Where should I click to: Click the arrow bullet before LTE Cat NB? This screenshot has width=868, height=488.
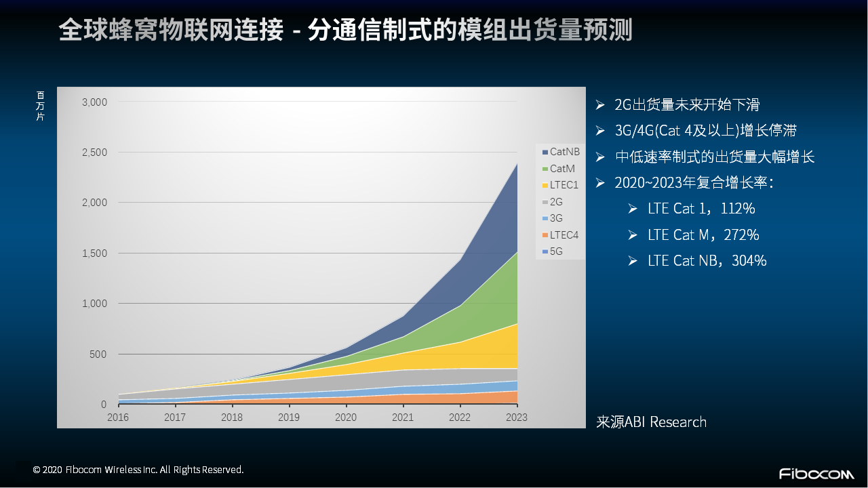(x=633, y=261)
